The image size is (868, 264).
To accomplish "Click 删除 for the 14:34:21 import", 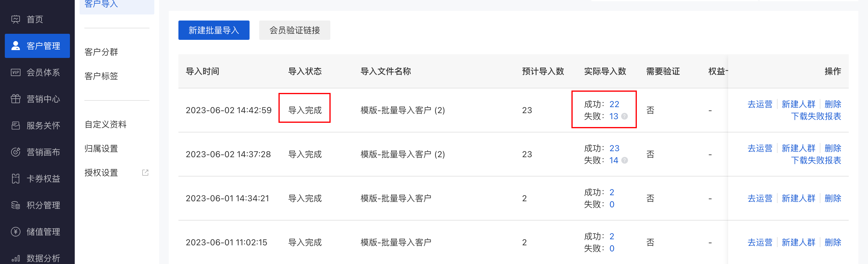I will point(833,198).
